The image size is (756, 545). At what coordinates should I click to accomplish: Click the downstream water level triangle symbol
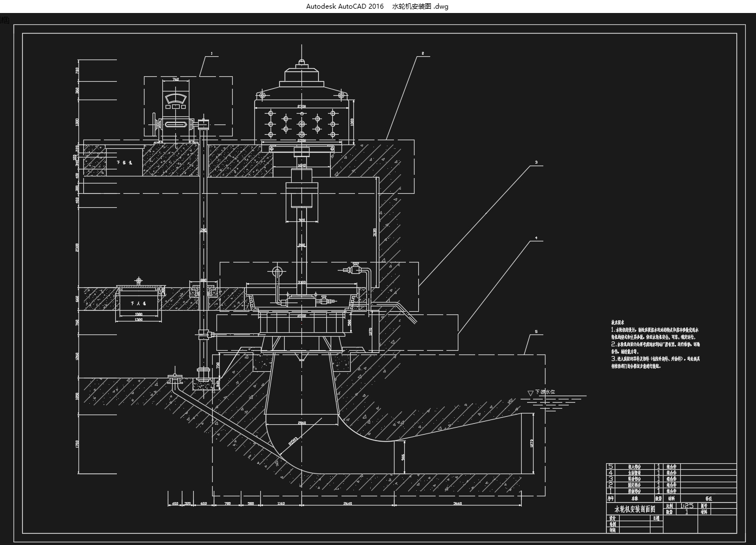(x=530, y=393)
